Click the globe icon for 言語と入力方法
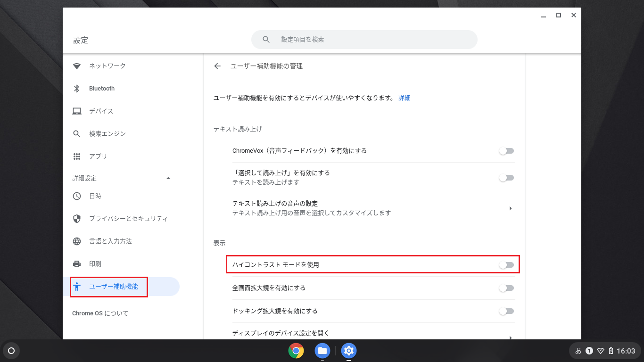This screenshot has height=362, width=644. [77, 241]
